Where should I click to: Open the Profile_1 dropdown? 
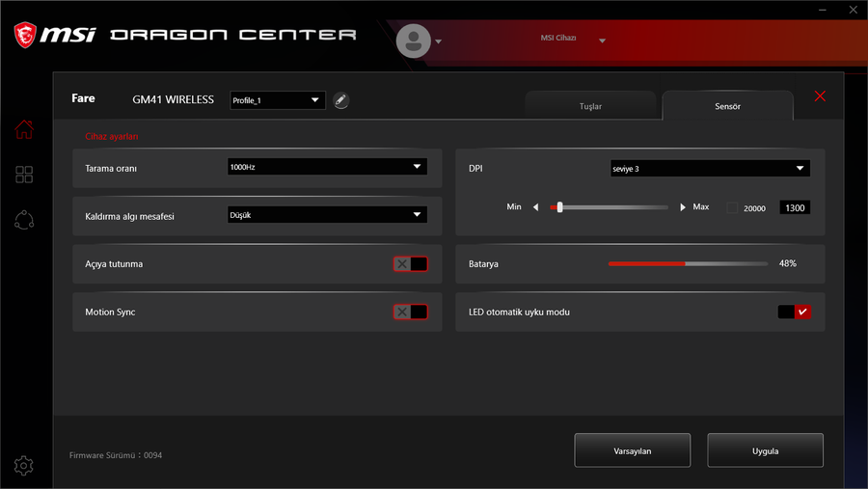pos(278,100)
